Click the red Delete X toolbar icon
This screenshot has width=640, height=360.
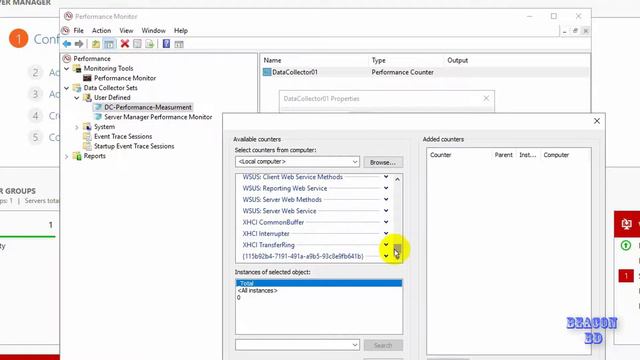tap(125, 44)
